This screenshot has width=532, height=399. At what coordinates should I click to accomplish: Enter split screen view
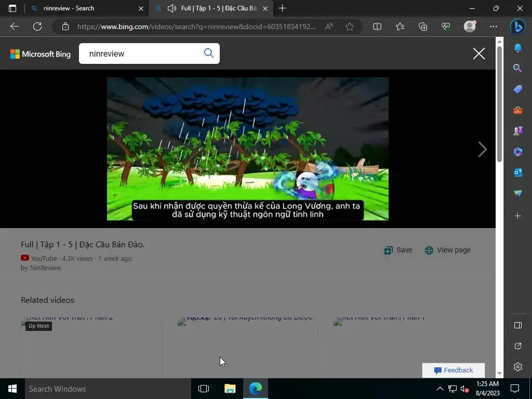(377, 26)
